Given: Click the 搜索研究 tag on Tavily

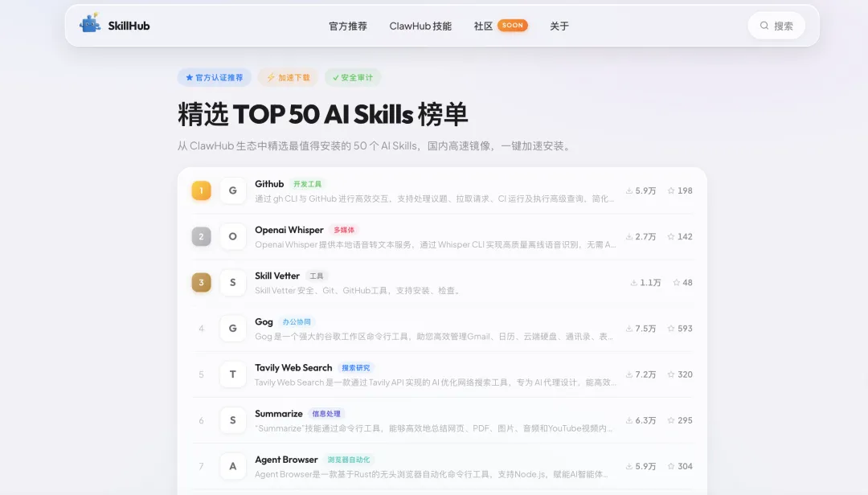Looking at the screenshot, I should point(356,368).
